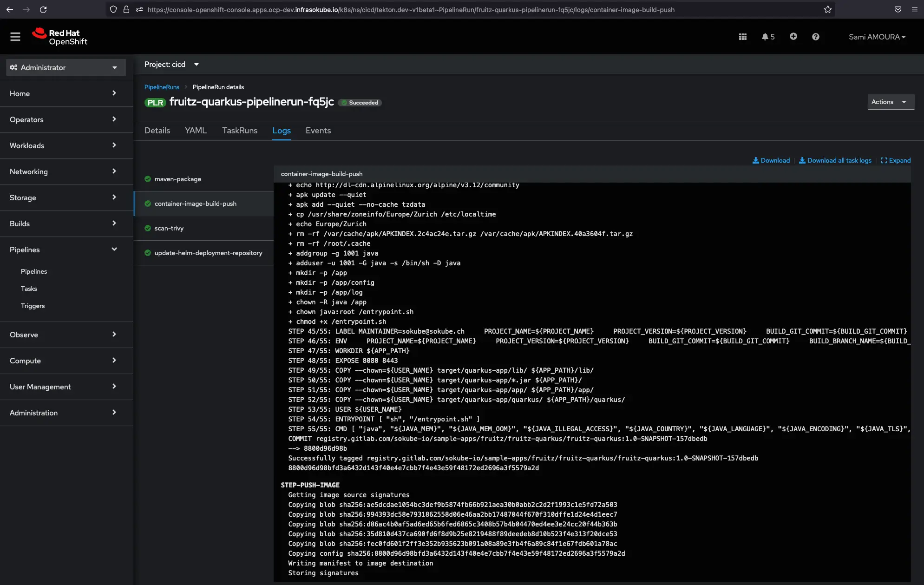Expand the Home navigation section
The width and height of the screenshot is (924, 585).
tap(66, 93)
